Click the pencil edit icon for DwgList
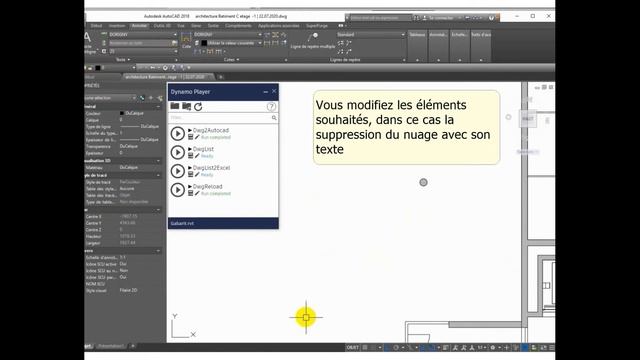The height and width of the screenshot is (360, 640). pos(197,156)
